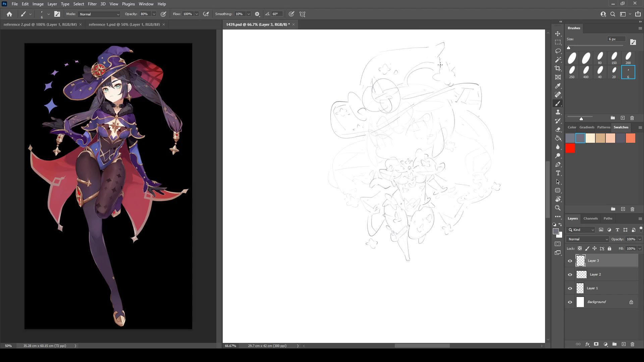644x362 pixels.
Task: Select the Dodge tool
Action: click(x=558, y=156)
